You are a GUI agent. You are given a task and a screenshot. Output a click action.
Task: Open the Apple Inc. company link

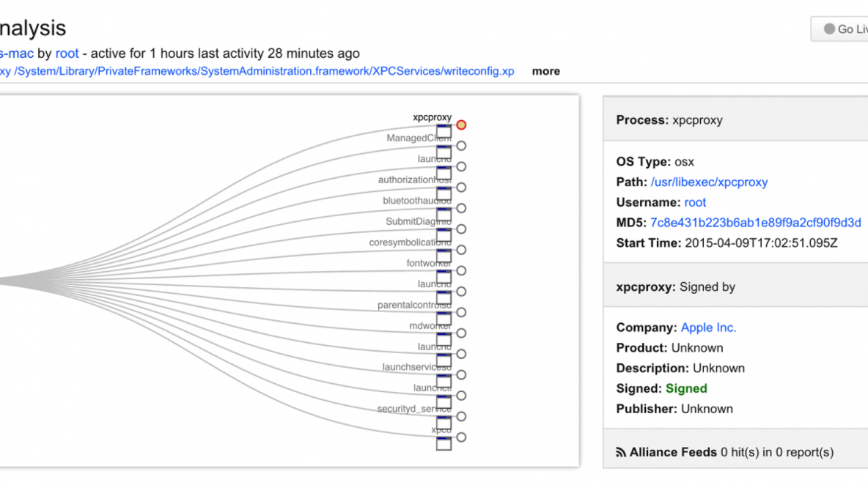(708, 328)
